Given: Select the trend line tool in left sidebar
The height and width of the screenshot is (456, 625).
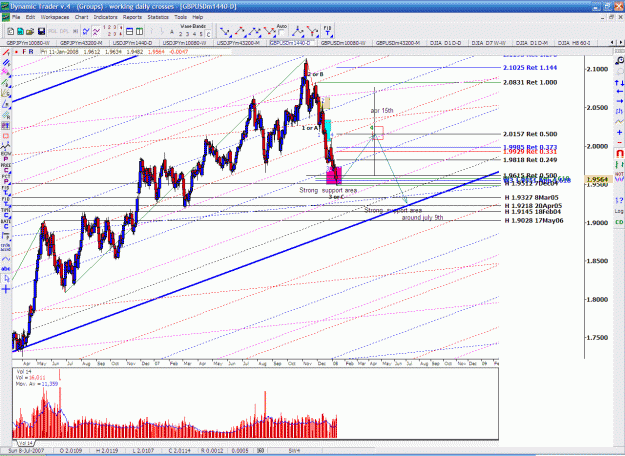Looking at the screenshot, I should 6,53.
